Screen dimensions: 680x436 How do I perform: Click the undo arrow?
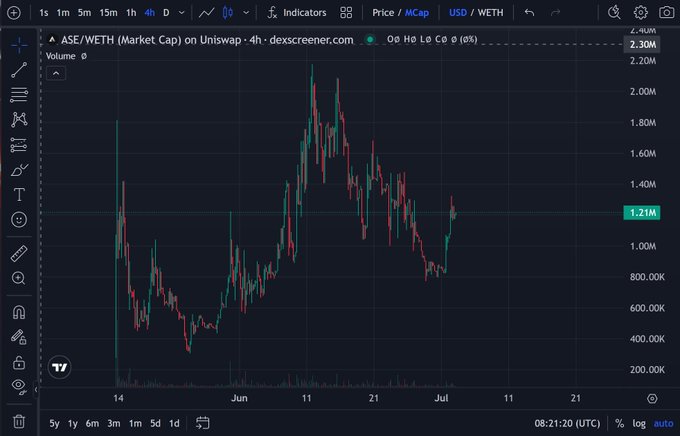[x=529, y=13]
